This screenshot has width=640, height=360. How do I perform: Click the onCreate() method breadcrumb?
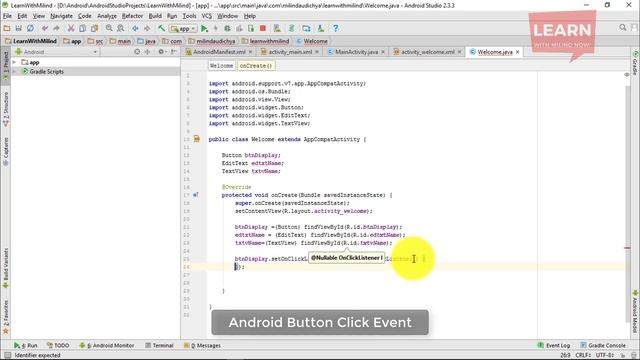(256, 66)
